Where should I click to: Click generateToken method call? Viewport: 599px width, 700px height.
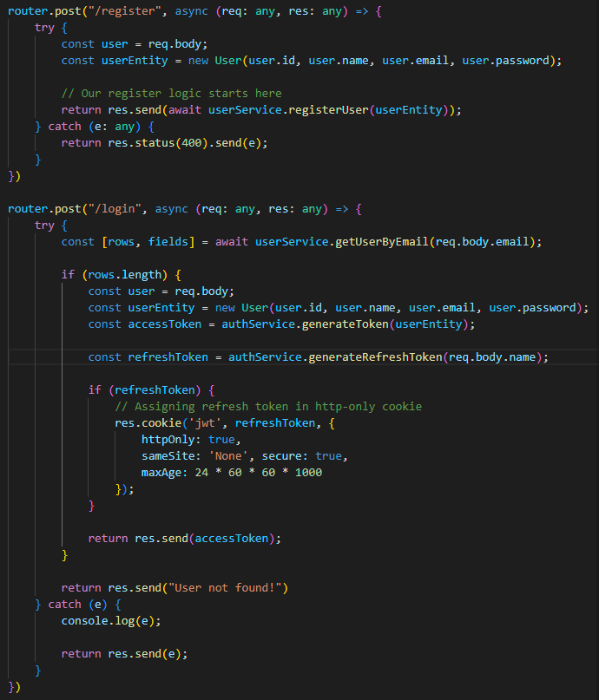tap(346, 324)
